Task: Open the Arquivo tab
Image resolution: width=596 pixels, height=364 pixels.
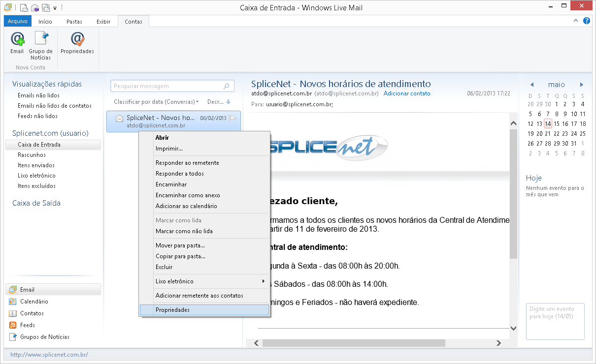Action: click(17, 21)
